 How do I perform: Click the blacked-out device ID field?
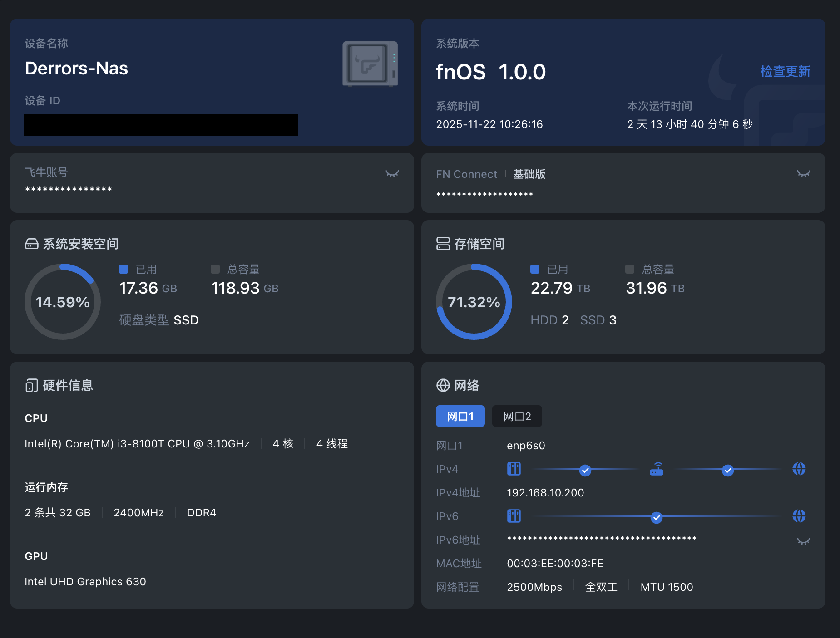point(161,125)
